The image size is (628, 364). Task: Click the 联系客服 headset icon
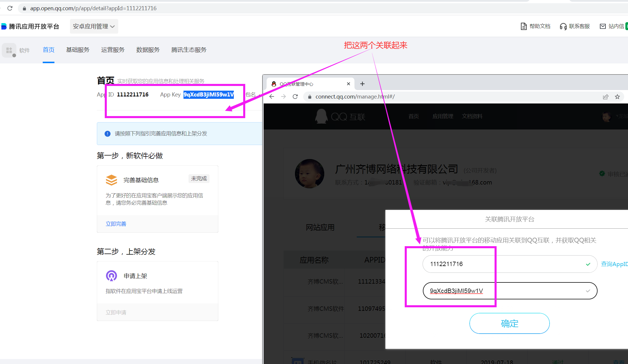point(563,26)
